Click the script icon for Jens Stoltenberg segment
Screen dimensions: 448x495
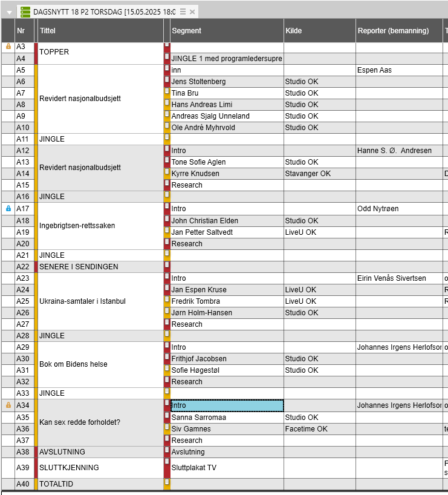coord(167,79)
